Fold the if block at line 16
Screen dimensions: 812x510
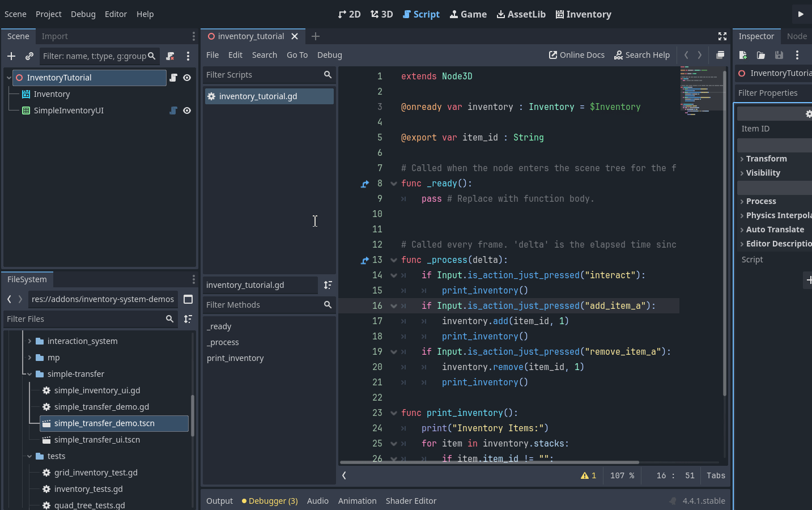click(x=394, y=306)
